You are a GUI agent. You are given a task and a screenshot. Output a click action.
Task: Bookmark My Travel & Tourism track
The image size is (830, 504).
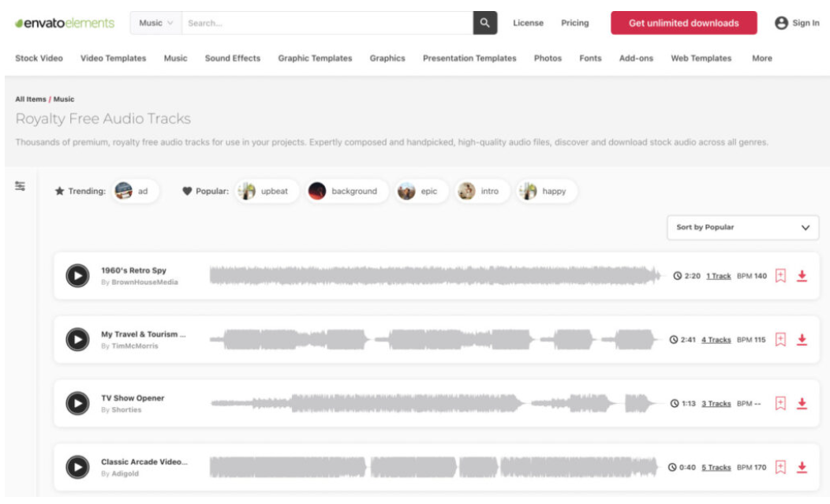pos(780,339)
